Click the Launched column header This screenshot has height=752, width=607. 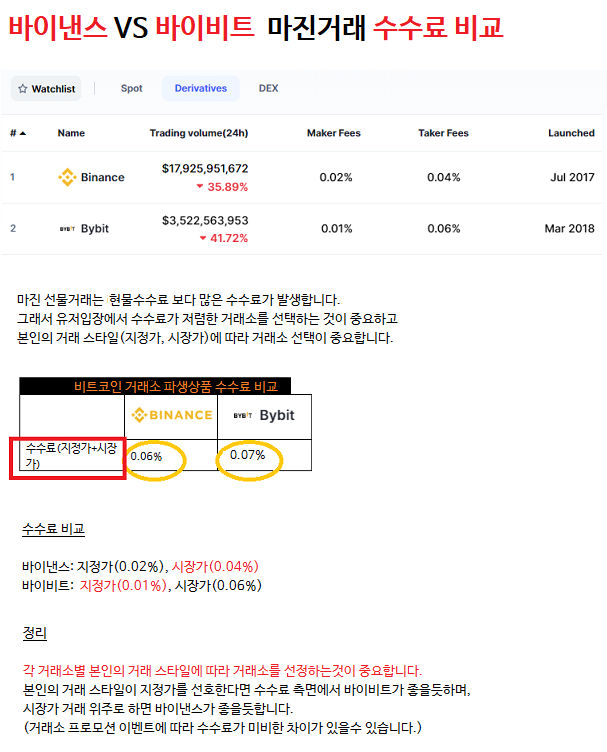coord(571,133)
